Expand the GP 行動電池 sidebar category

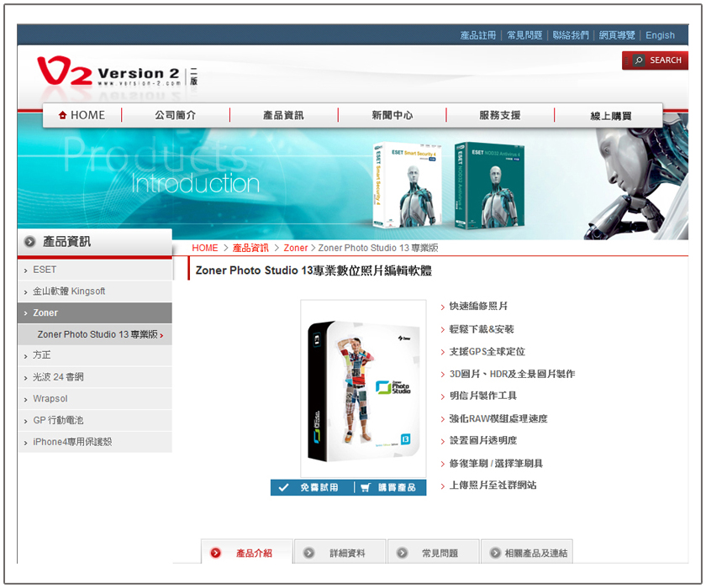pyautogui.click(x=95, y=420)
